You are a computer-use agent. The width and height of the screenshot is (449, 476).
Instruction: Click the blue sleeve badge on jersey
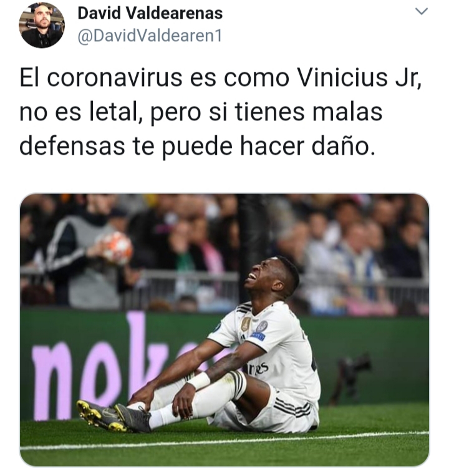258,336
